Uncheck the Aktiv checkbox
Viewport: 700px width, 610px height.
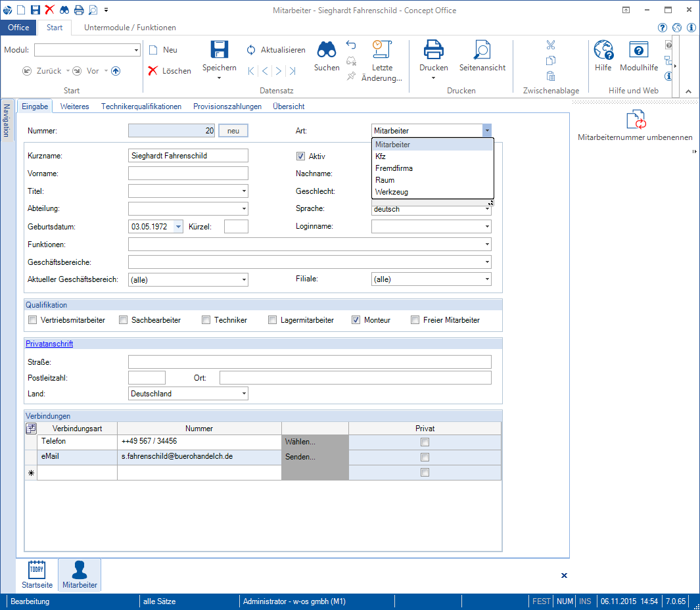point(301,156)
